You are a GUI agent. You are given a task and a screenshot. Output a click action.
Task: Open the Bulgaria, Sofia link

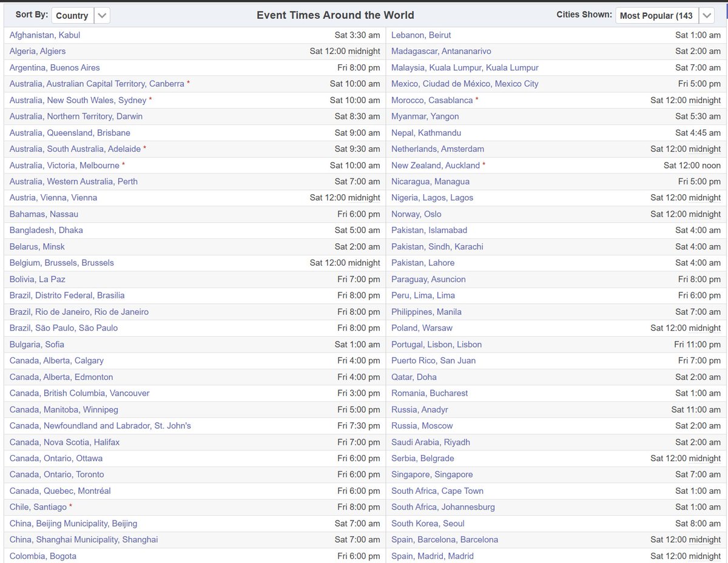[37, 345]
